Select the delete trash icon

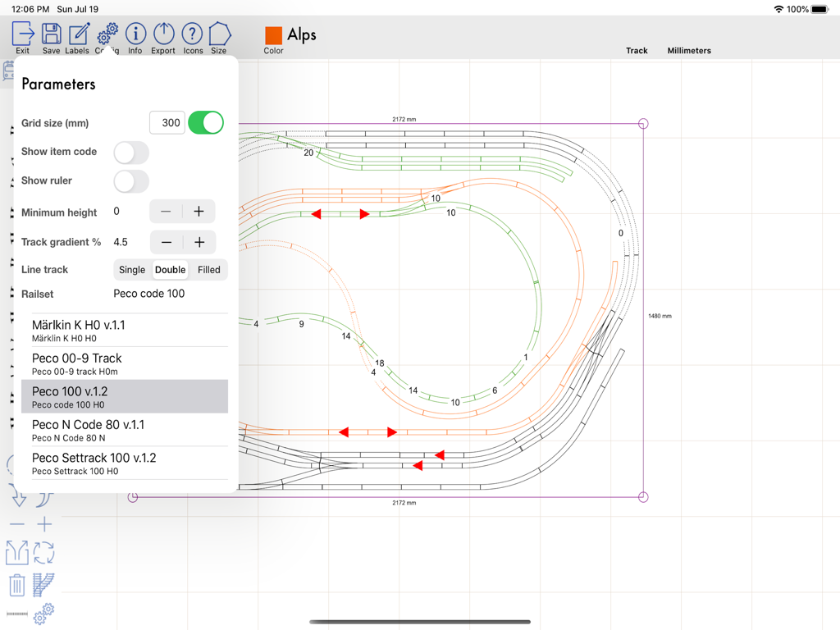[x=16, y=585]
